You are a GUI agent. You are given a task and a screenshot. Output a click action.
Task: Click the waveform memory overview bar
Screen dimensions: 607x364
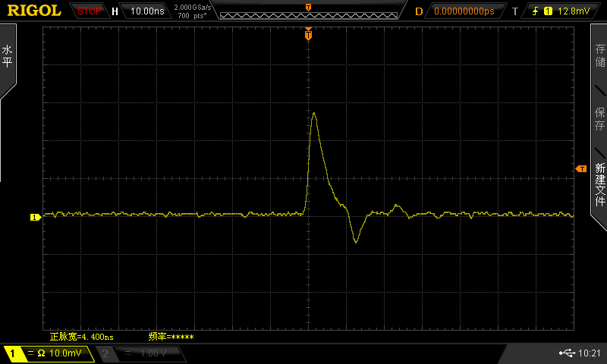pyautogui.click(x=309, y=15)
